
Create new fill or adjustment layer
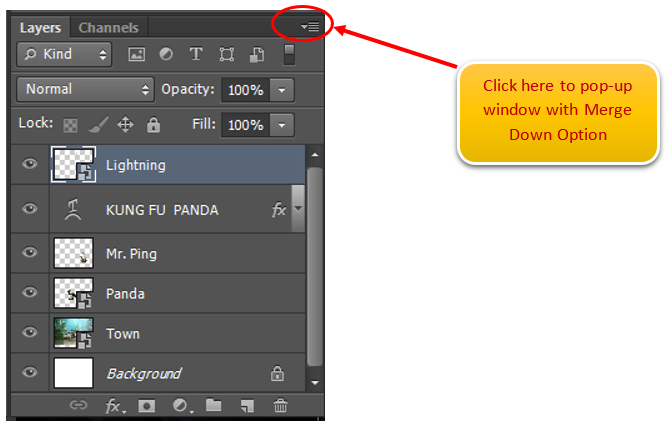tap(182, 406)
